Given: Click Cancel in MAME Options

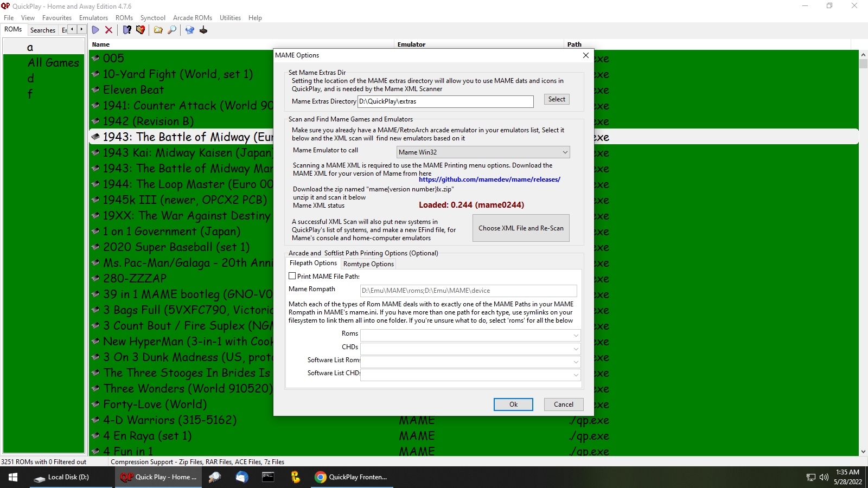Looking at the screenshot, I should (x=564, y=404).
